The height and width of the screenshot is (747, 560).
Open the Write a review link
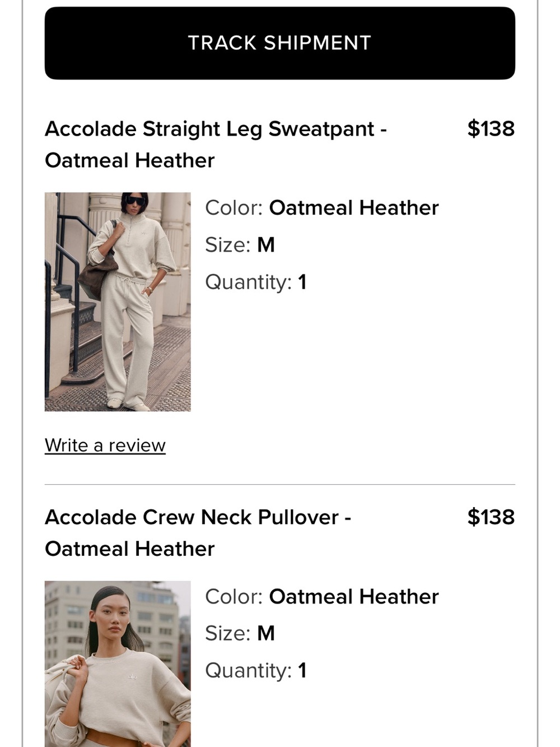click(105, 445)
